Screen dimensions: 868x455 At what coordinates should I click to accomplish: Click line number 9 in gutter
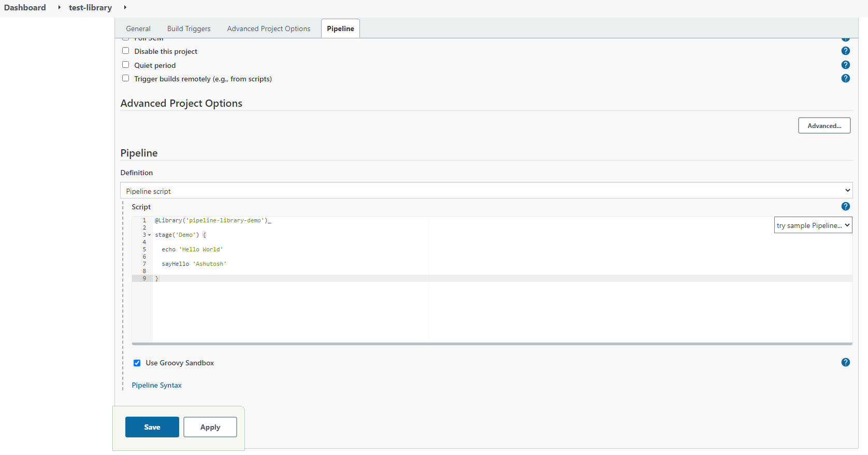click(x=144, y=278)
